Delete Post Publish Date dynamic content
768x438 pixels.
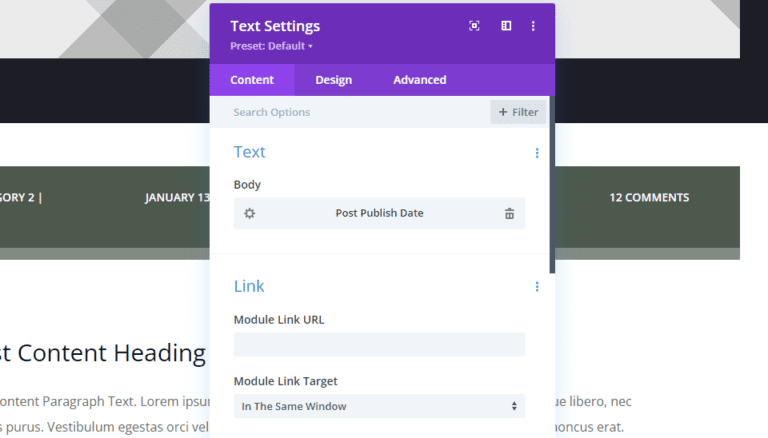pos(509,213)
